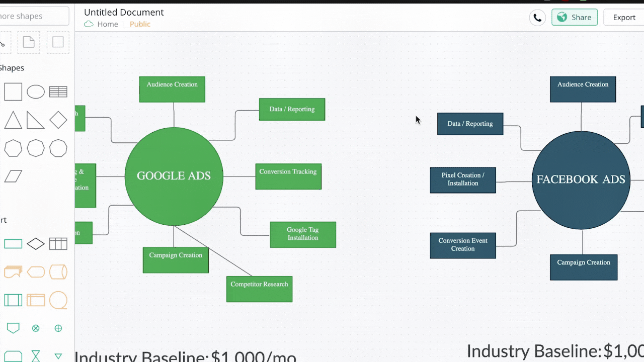
Task: Select the gray three-column table flowchart shape
Action: [58, 244]
